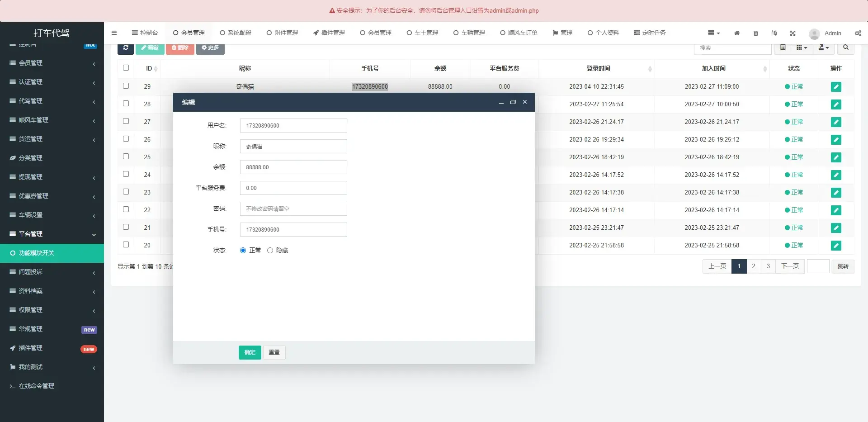Edit row 22 using green pencil icon

pyautogui.click(x=836, y=210)
